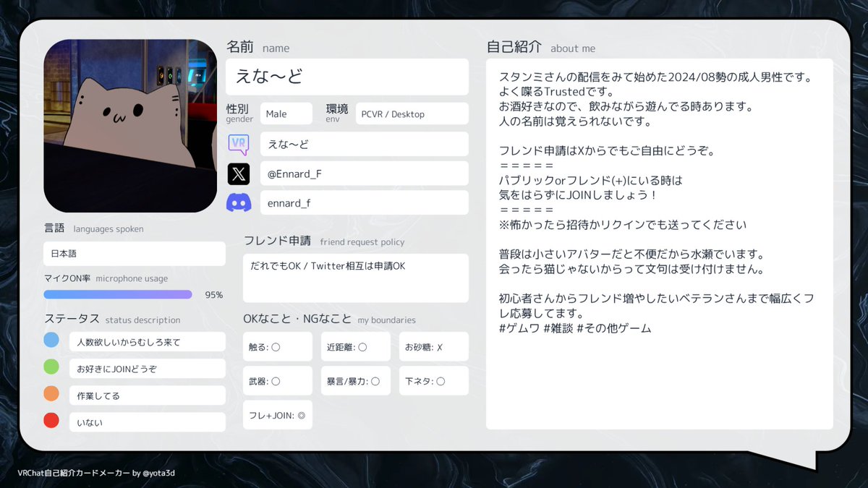Click the red status color circle

51,421
